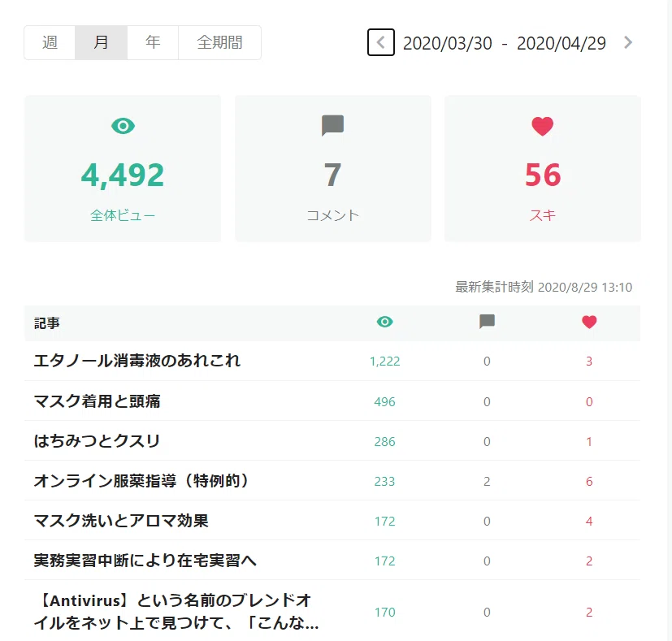Viewport: 672px width, 641px height.
Task: Click the like count 3 for エタノール消毒液
Action: tap(589, 362)
